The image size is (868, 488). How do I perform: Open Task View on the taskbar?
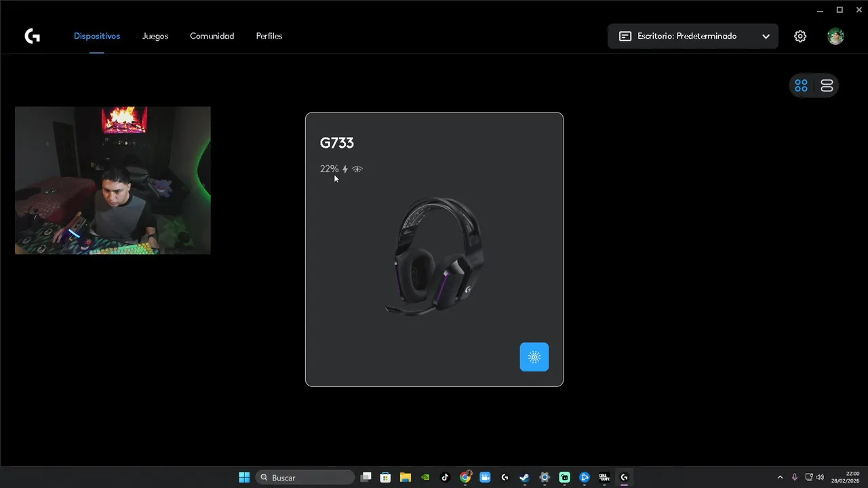pos(366,477)
